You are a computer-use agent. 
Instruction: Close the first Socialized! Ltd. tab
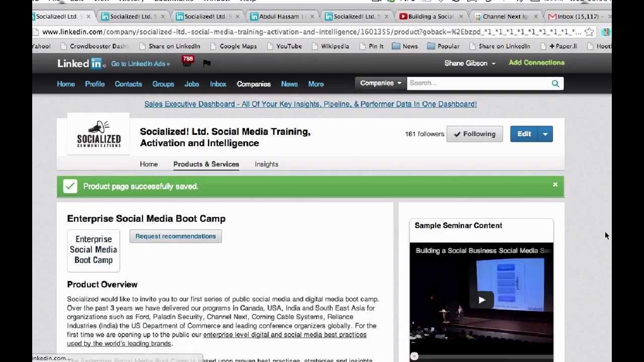coord(88,17)
